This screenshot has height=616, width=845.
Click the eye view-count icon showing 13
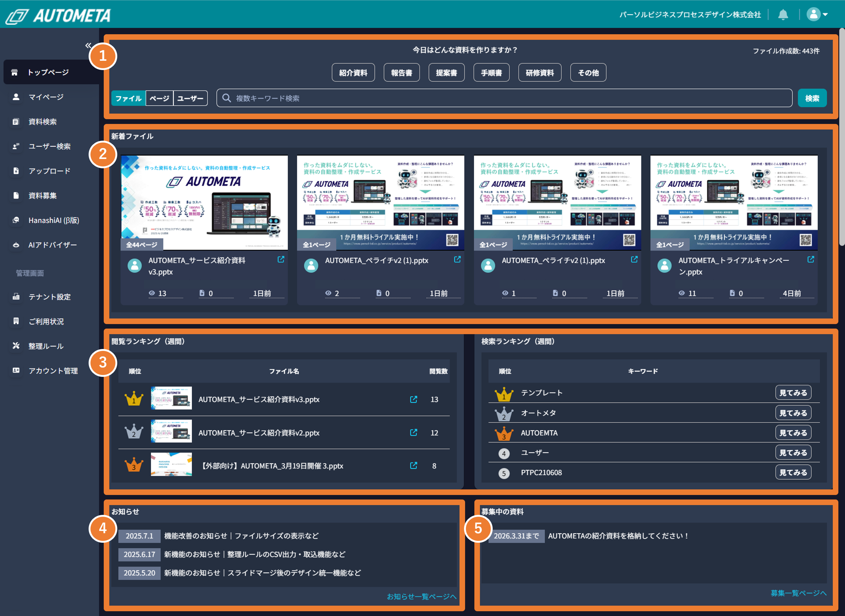pos(152,293)
